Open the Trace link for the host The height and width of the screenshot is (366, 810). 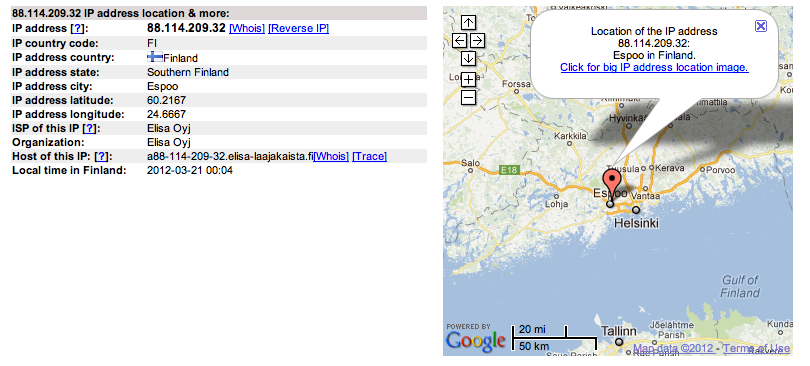pyautogui.click(x=369, y=156)
